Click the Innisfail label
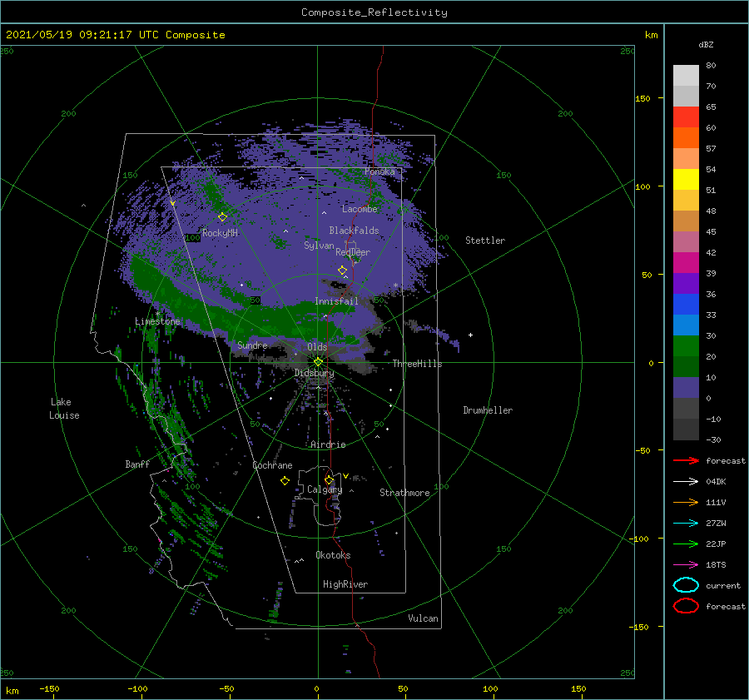Screen dimensions: 749x700 click(336, 301)
